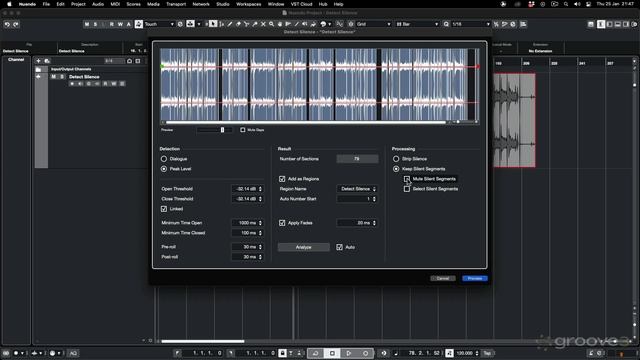Open the Project menu
The image size is (640, 360).
point(78,4)
